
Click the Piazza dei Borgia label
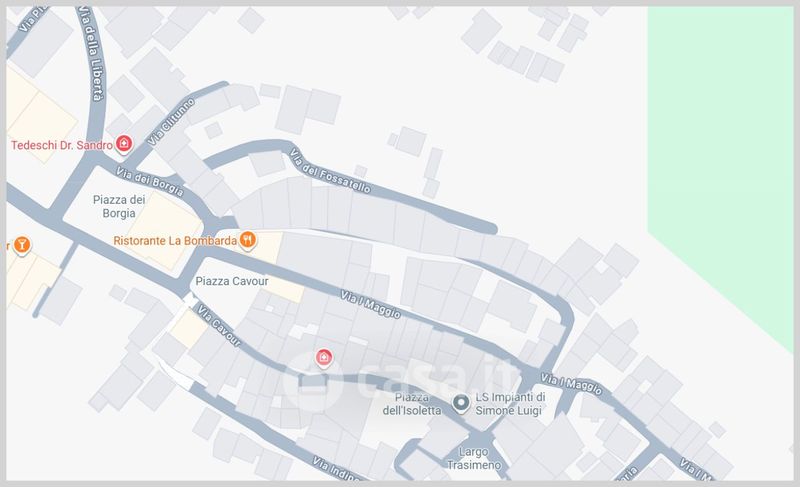click(119, 206)
